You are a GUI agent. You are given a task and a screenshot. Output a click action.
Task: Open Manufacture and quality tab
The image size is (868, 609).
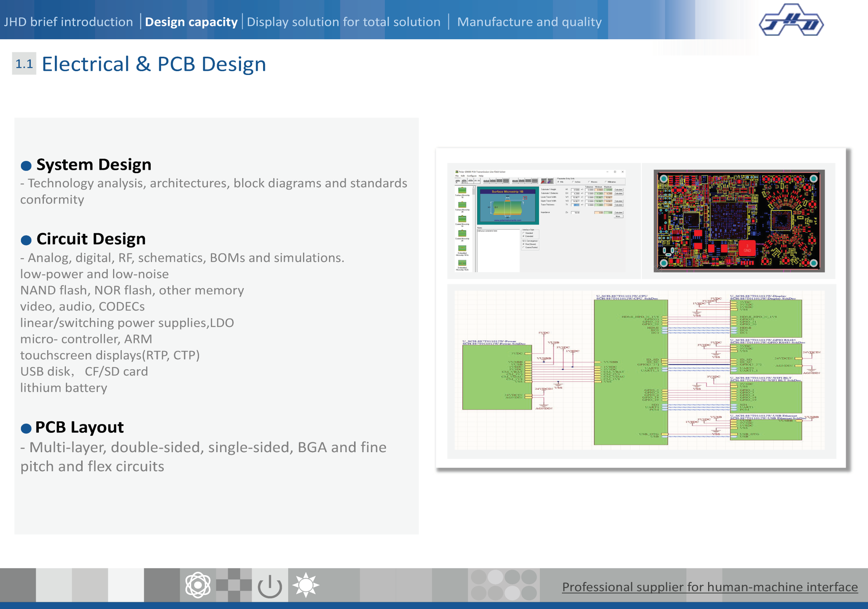[529, 22]
